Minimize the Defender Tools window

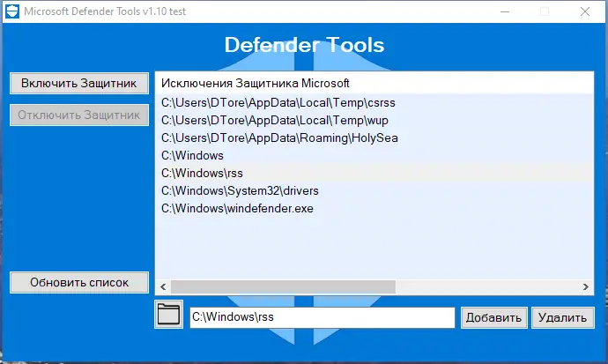(x=505, y=11)
